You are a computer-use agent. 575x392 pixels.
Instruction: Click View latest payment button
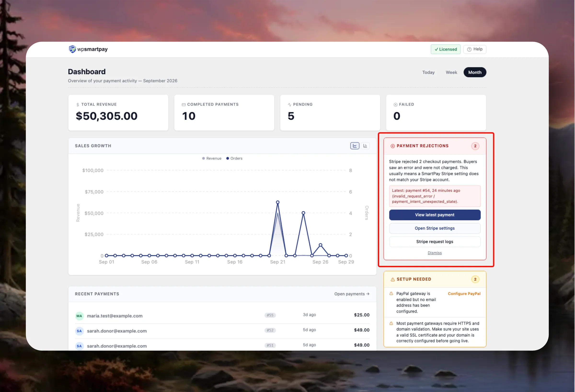(x=435, y=215)
